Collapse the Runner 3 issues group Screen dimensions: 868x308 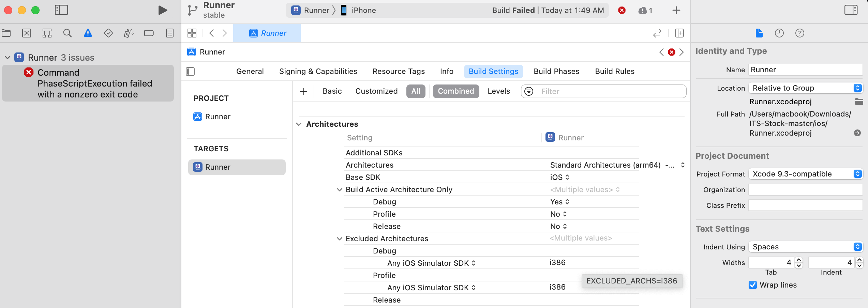8,58
